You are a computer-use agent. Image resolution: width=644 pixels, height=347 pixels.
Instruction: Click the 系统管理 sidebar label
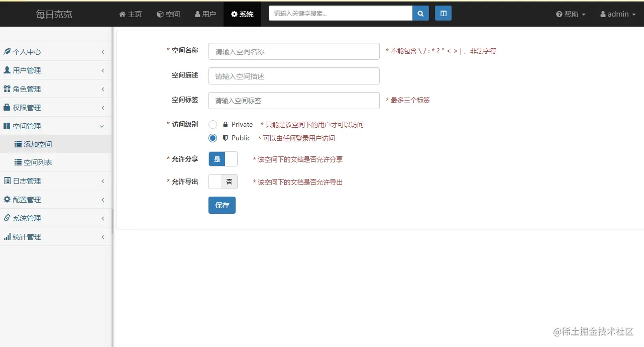pyautogui.click(x=27, y=218)
